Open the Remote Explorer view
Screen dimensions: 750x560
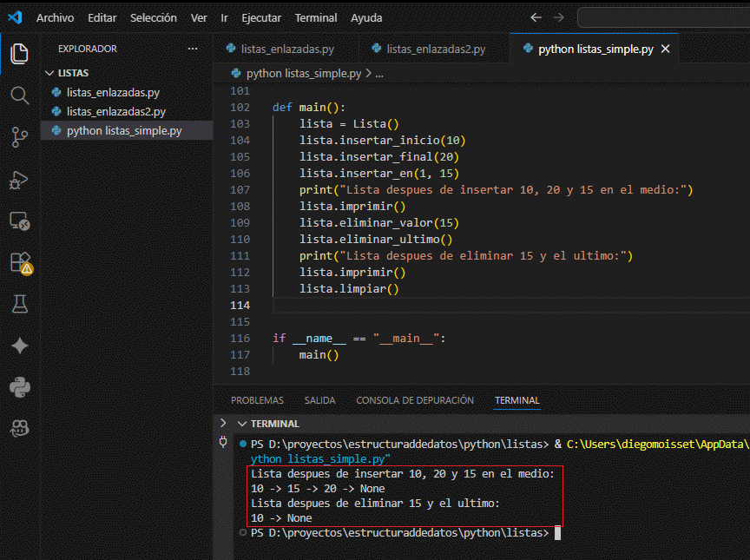click(19, 221)
